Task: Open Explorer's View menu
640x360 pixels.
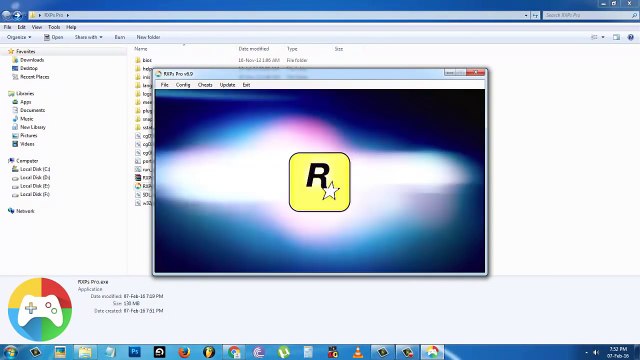Action: tap(37, 27)
